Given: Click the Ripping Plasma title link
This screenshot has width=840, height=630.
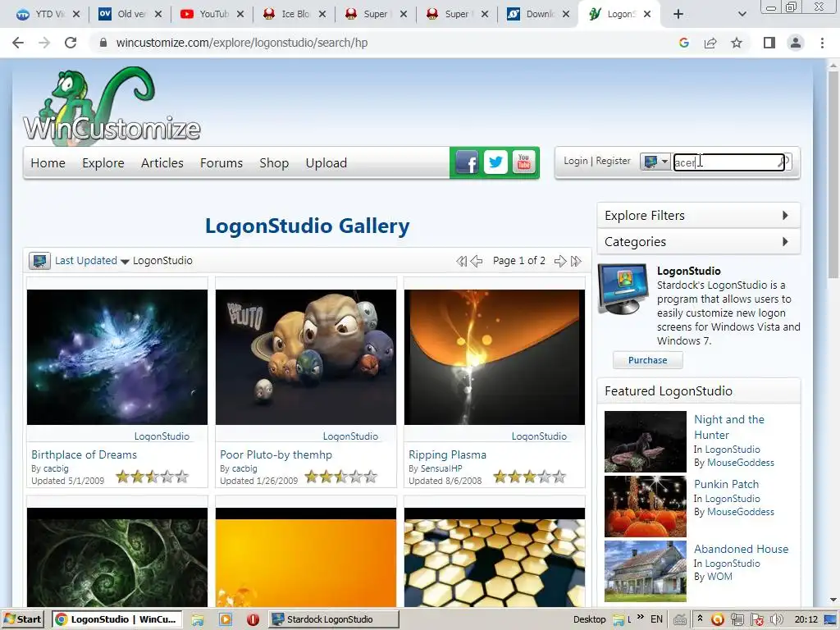Looking at the screenshot, I should [447, 454].
